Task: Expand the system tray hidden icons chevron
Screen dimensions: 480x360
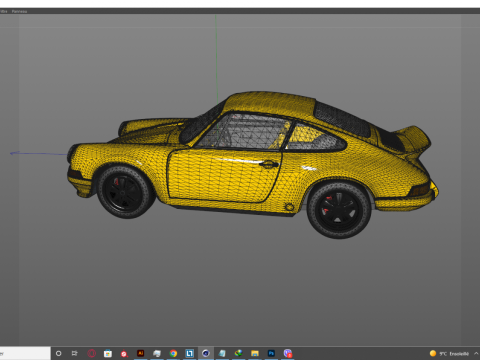Action: [476, 353]
